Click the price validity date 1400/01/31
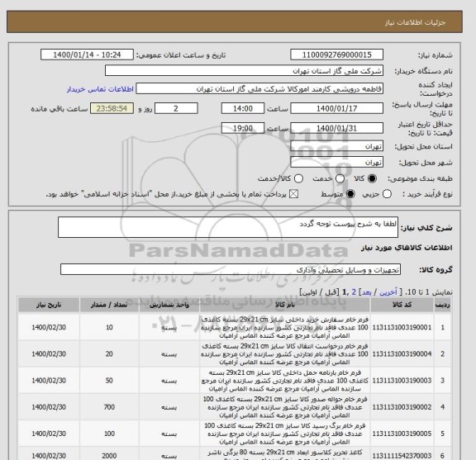This screenshot has width=476, height=460. pyautogui.click(x=336, y=128)
